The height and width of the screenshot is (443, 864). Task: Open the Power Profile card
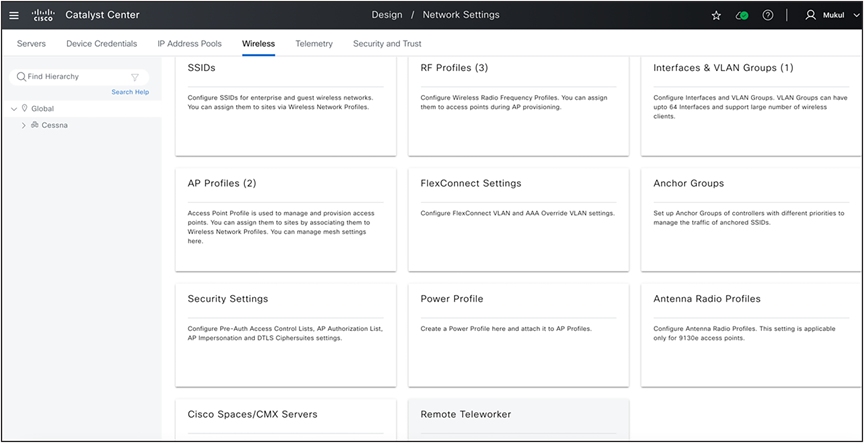point(519,335)
